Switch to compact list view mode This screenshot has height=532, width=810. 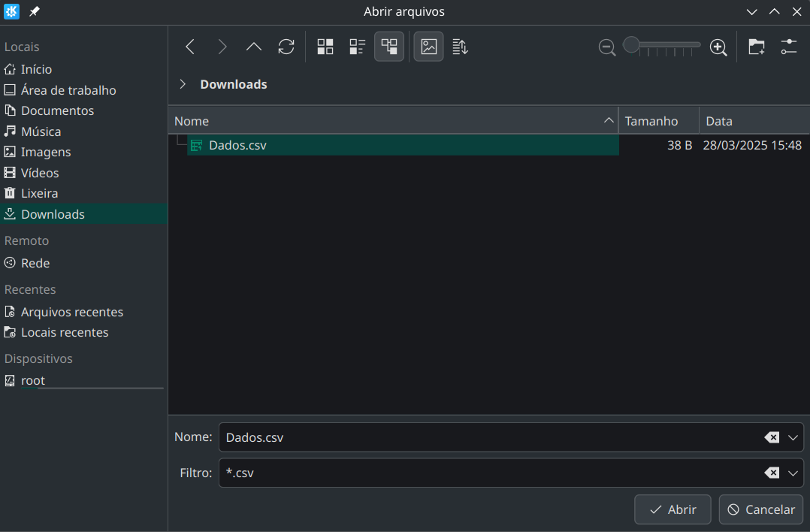(358, 47)
